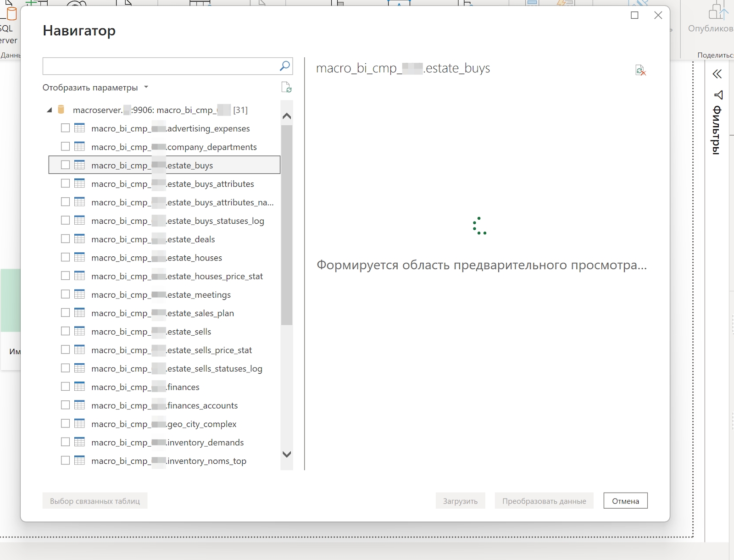Select the estate_houses_price_stat table row
The width and height of the screenshot is (734, 560).
(x=177, y=276)
